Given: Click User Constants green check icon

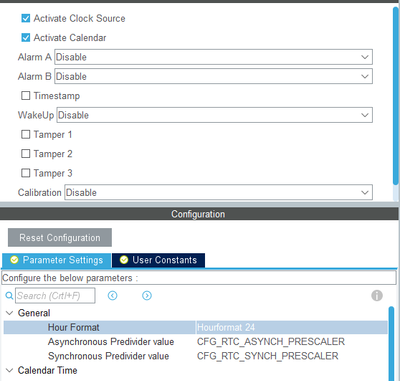Looking at the screenshot, I should pos(124,260).
